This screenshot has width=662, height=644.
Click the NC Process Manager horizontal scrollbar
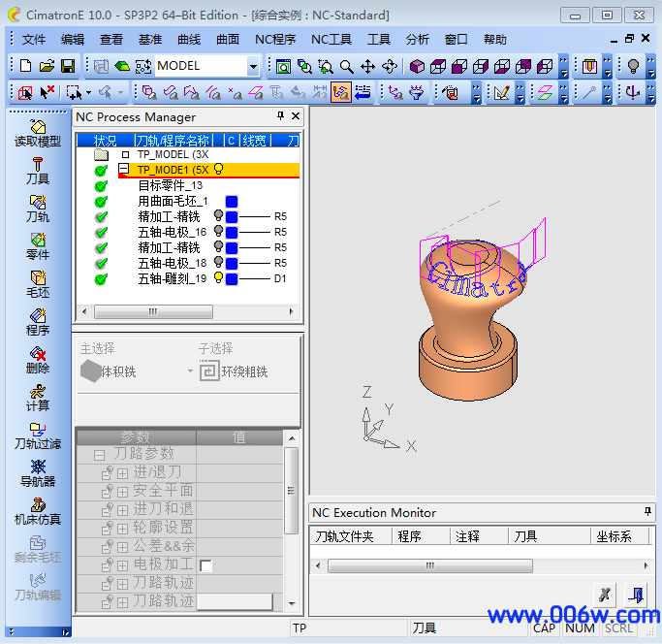pyautogui.click(x=189, y=312)
